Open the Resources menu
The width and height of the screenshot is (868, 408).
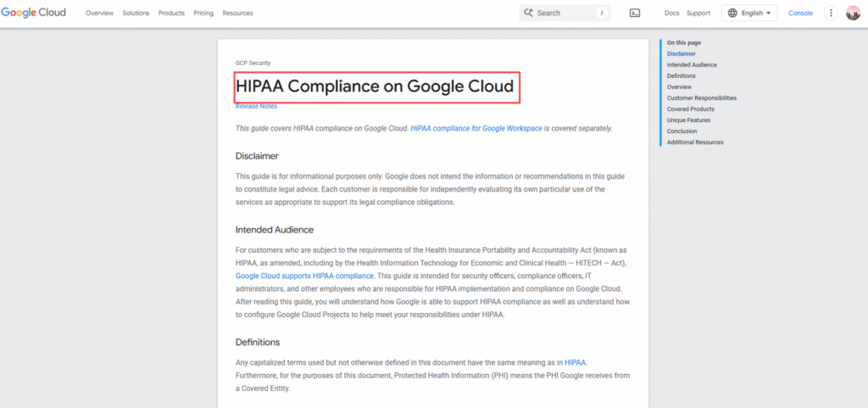(x=237, y=14)
